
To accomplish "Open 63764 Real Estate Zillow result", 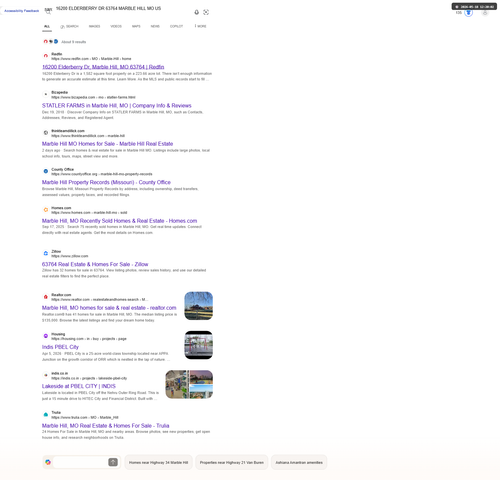I will point(95,264).
